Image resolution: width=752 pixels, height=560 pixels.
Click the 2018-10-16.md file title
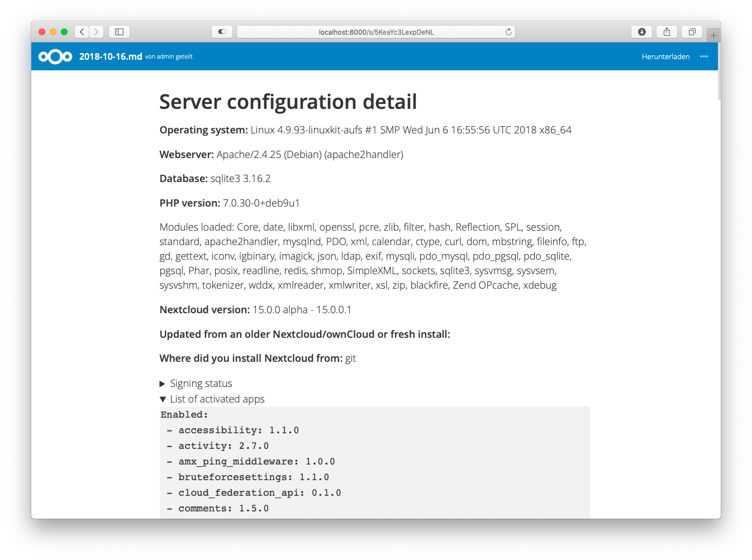(x=111, y=56)
